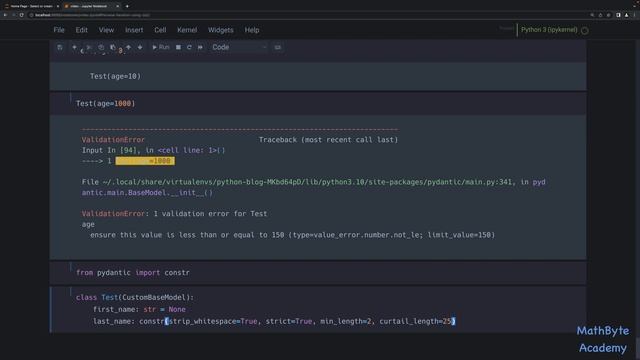Restart kernel and run all icon
This screenshot has height=360, width=640.
point(200,47)
